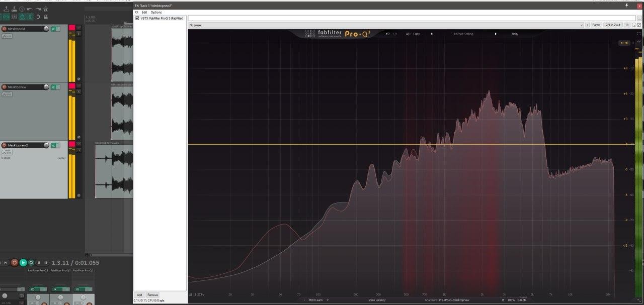Arm record on tdesktopold track

[4, 29]
